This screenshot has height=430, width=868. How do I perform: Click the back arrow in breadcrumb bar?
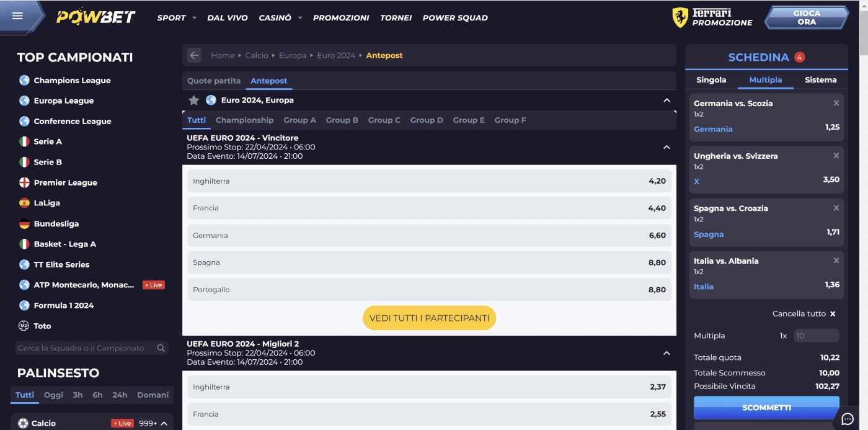pos(194,55)
